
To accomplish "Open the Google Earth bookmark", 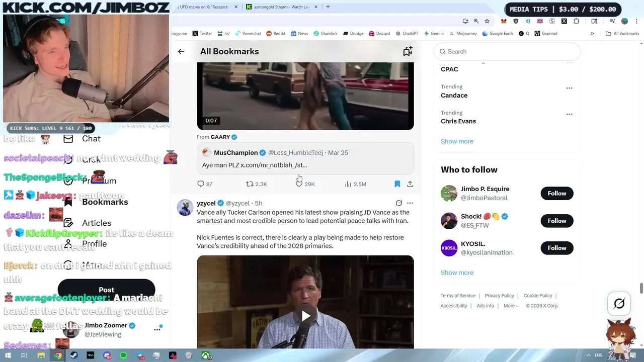I will point(497,34).
